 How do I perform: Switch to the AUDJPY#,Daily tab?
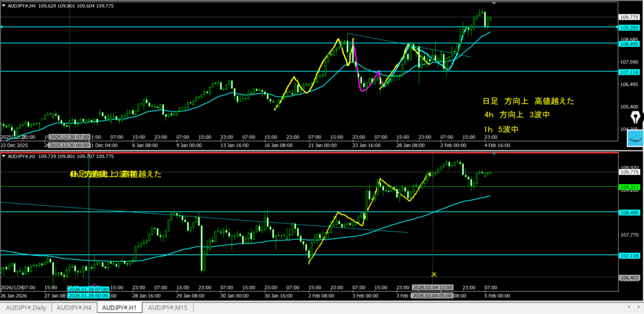[x=26, y=308]
